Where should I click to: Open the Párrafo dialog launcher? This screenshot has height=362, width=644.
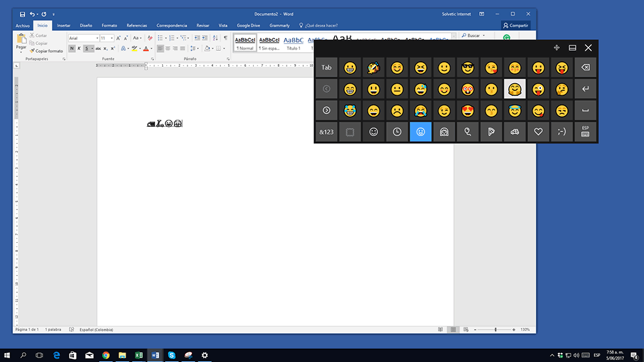(228, 59)
